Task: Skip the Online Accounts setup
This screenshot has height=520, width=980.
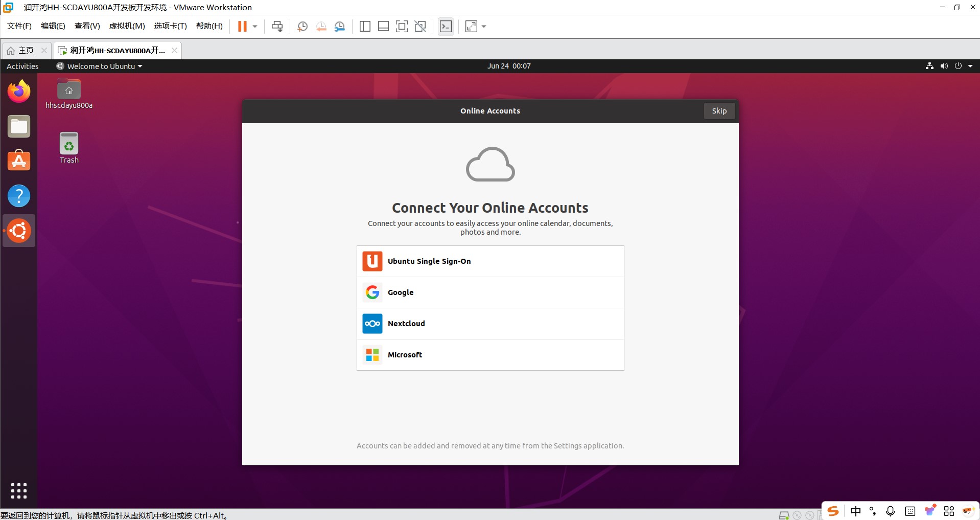Action: click(x=719, y=111)
